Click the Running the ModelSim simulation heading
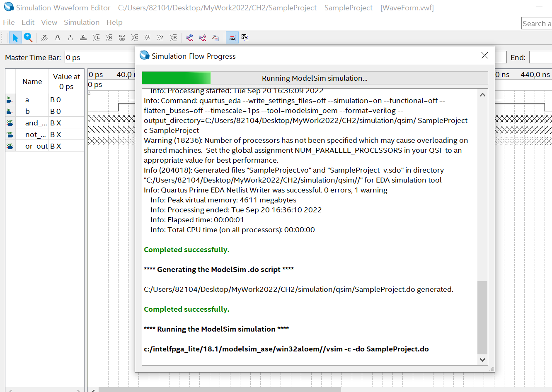 coord(216,329)
